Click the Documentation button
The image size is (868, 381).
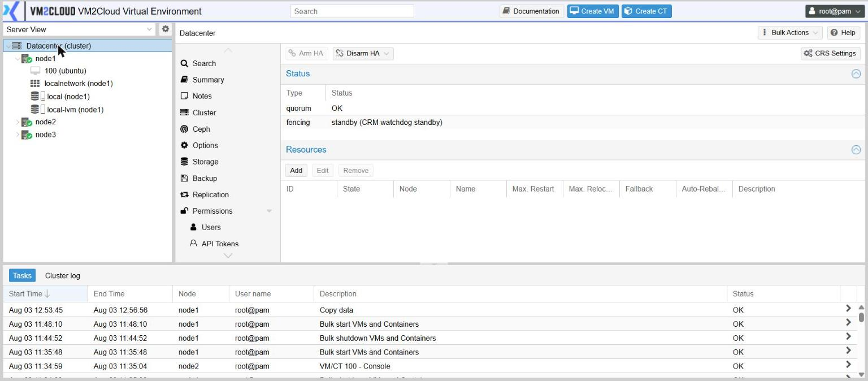click(x=531, y=11)
